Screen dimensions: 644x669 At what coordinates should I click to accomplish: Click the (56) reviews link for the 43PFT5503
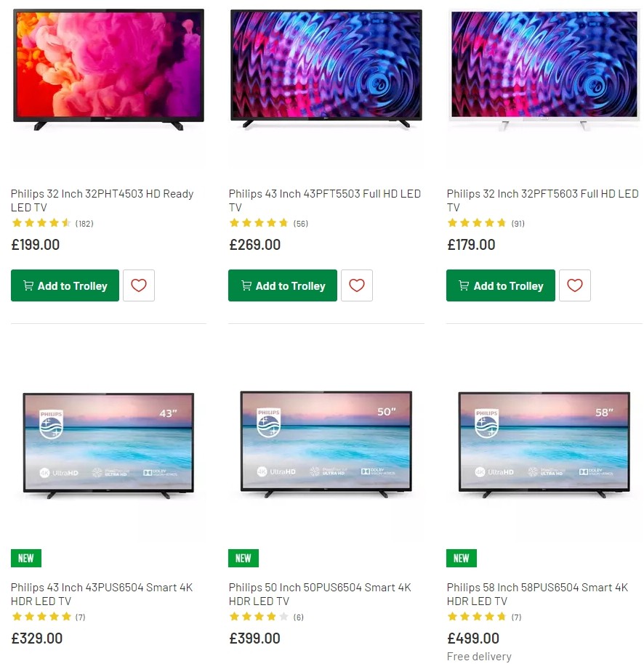[300, 224]
